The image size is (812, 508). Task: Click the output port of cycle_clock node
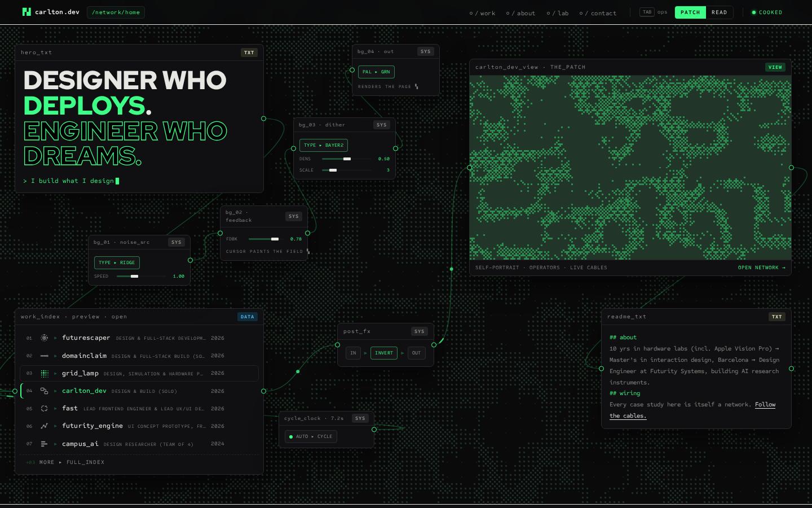pyautogui.click(x=374, y=430)
